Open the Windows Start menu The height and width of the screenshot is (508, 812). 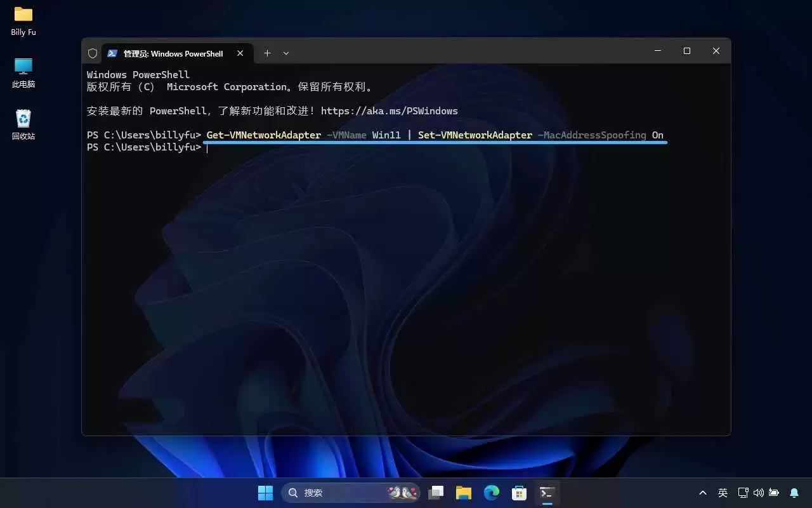(265, 493)
